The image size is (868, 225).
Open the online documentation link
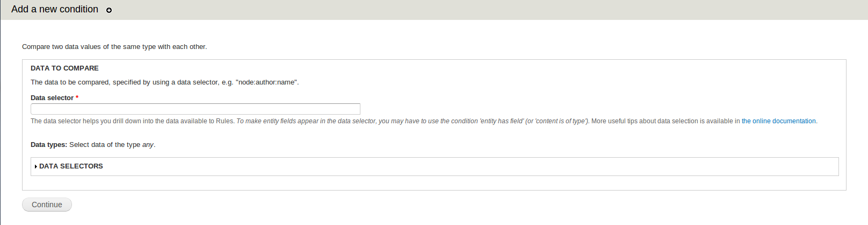[778, 121]
